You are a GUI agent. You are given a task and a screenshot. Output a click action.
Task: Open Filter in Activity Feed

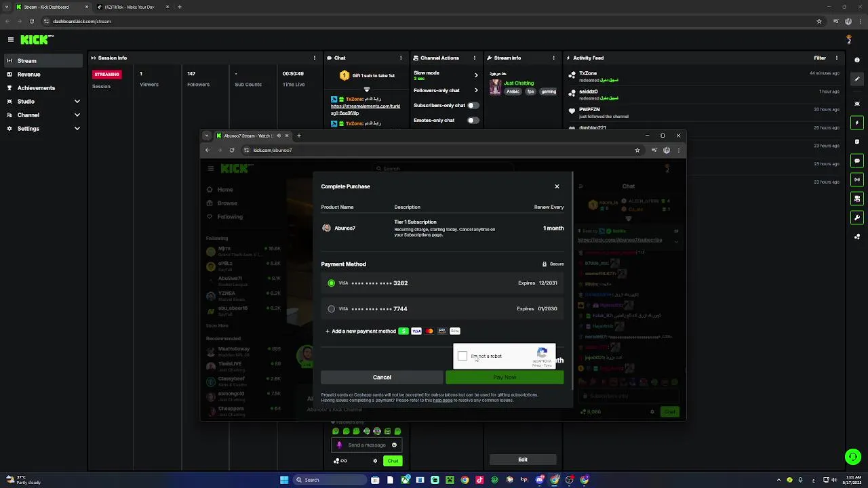820,58
